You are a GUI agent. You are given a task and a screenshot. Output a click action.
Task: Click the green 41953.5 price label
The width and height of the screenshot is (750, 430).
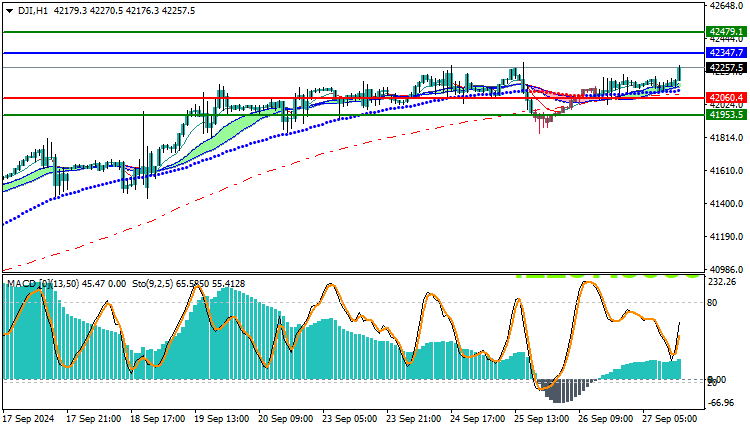point(726,115)
